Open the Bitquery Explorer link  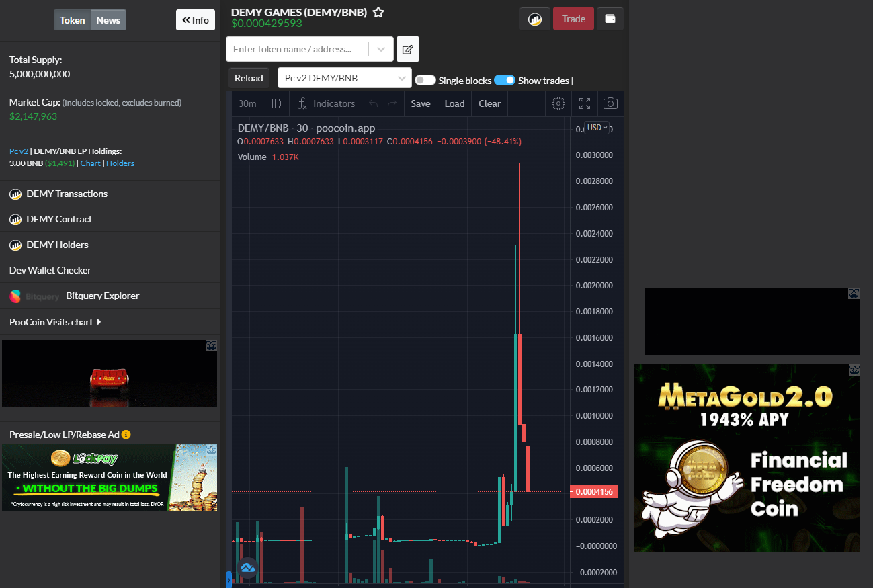tap(102, 296)
